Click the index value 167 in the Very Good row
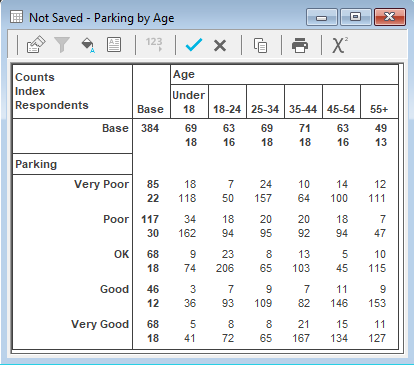This screenshot has height=365, width=414. (x=301, y=338)
